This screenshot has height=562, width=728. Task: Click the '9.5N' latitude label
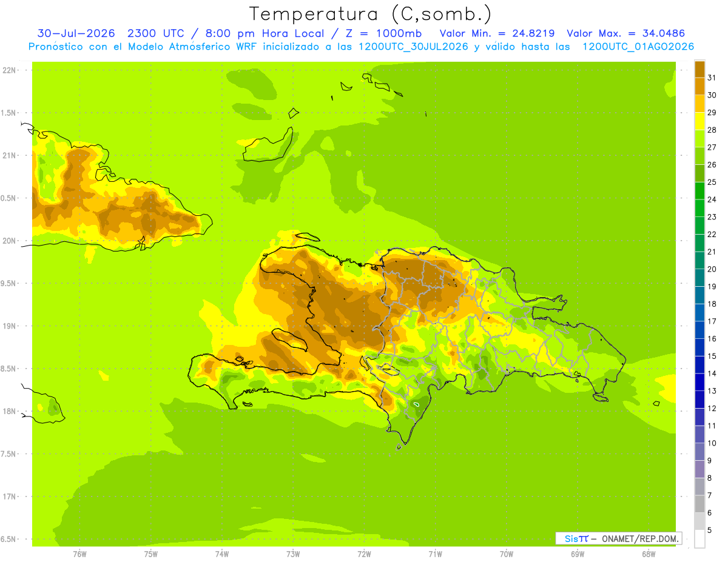pyautogui.click(x=8, y=283)
